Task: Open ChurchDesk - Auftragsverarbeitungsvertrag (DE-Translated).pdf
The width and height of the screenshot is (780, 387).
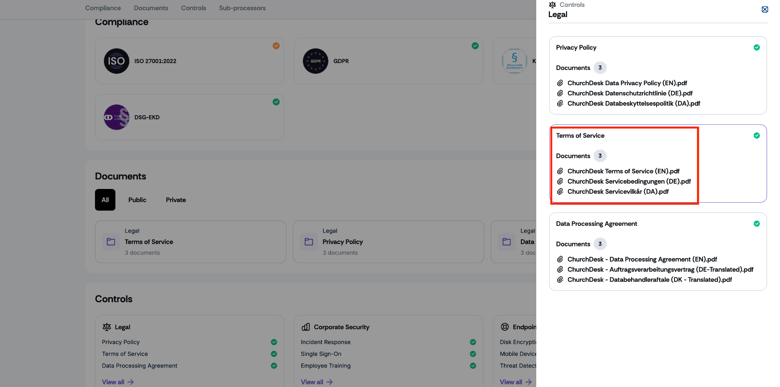Action: pos(660,270)
